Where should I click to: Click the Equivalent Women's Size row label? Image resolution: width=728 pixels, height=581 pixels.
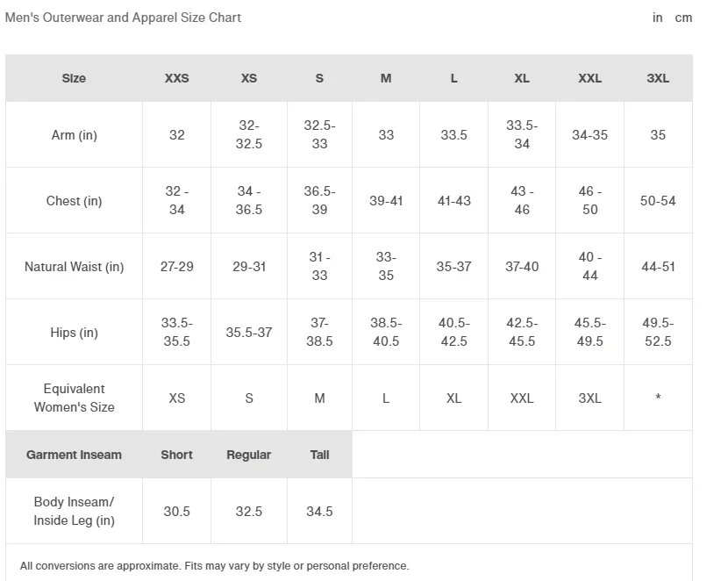(x=74, y=398)
